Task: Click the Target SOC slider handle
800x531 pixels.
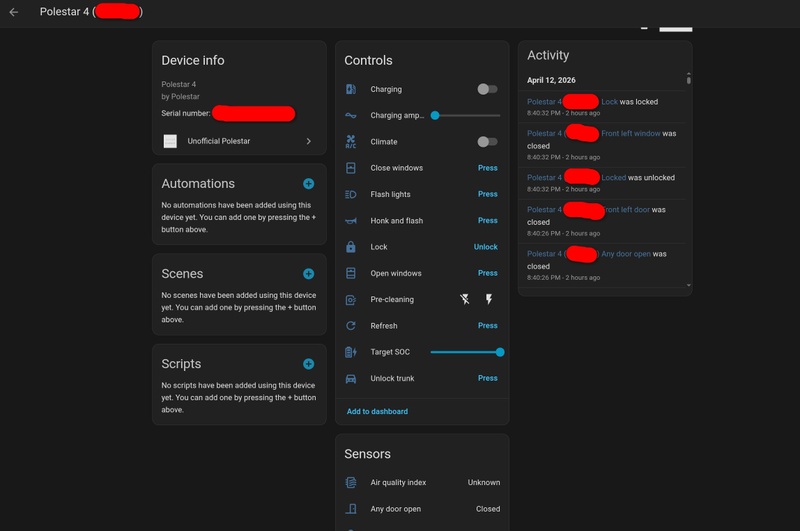Action: tap(500, 352)
